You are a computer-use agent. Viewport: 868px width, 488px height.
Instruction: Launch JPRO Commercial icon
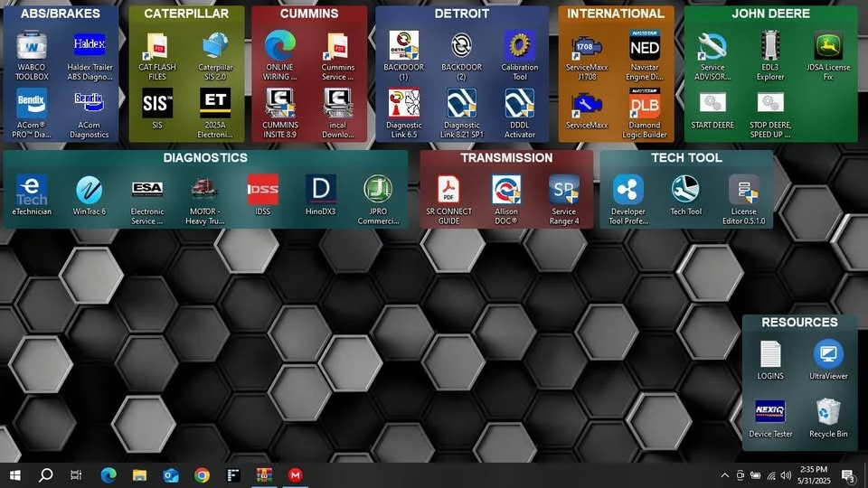pos(378,200)
